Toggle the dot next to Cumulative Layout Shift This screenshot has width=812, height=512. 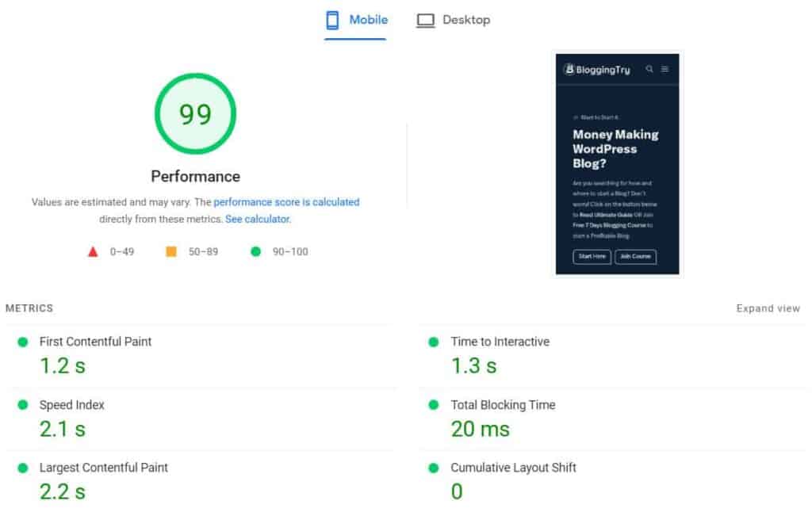pyautogui.click(x=433, y=468)
